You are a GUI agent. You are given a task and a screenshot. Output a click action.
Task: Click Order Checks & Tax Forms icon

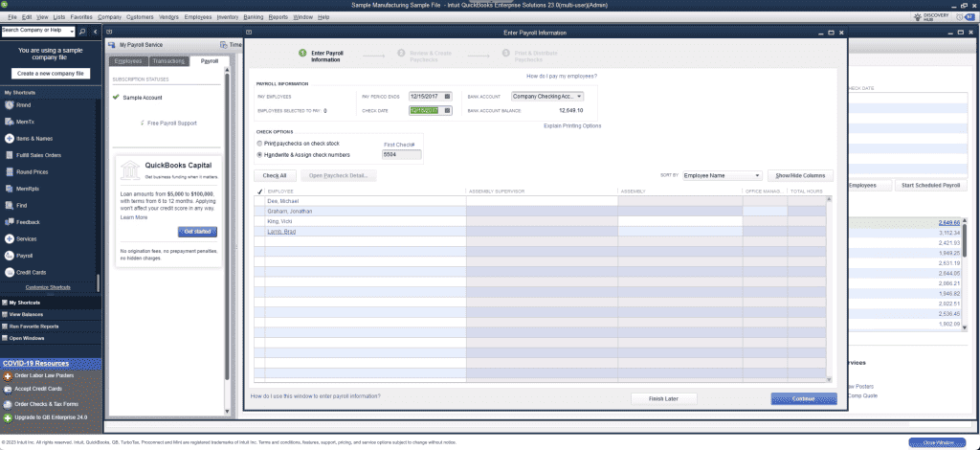click(x=8, y=404)
